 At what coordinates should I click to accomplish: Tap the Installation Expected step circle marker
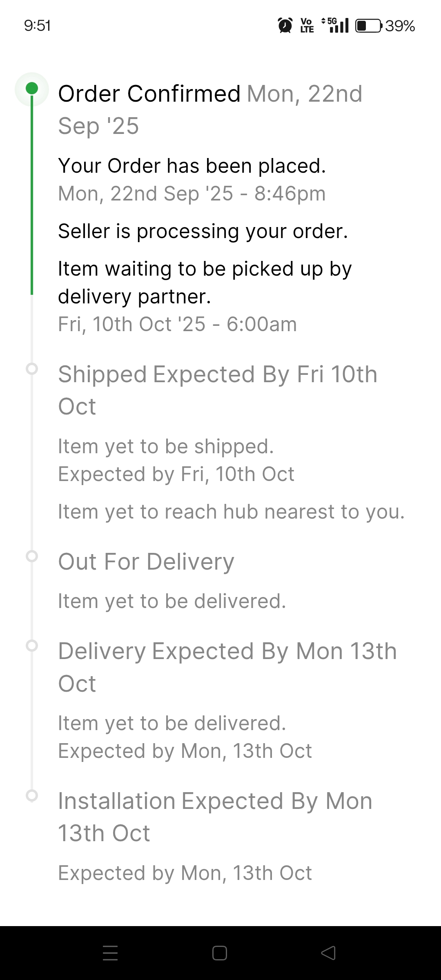32,795
